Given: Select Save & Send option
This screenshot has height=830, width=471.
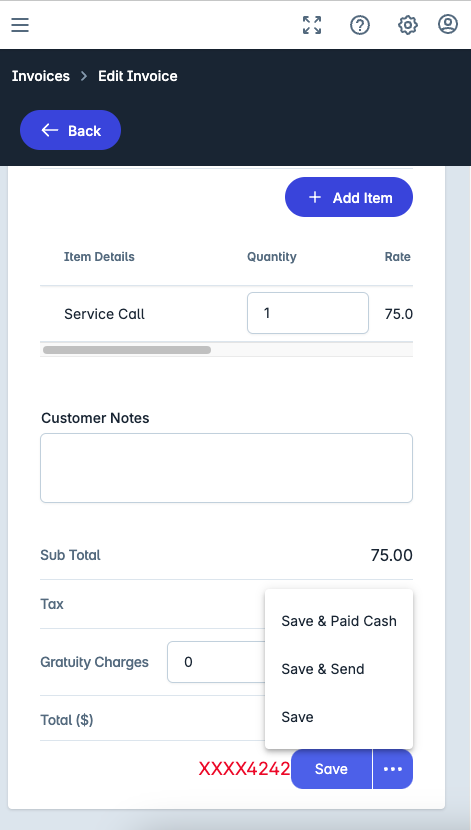Looking at the screenshot, I should pos(339,669).
